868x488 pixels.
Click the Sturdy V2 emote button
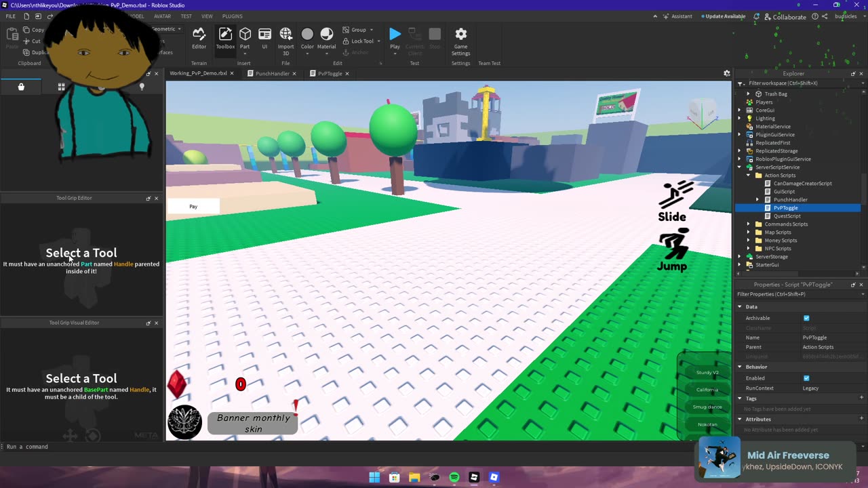[707, 372]
